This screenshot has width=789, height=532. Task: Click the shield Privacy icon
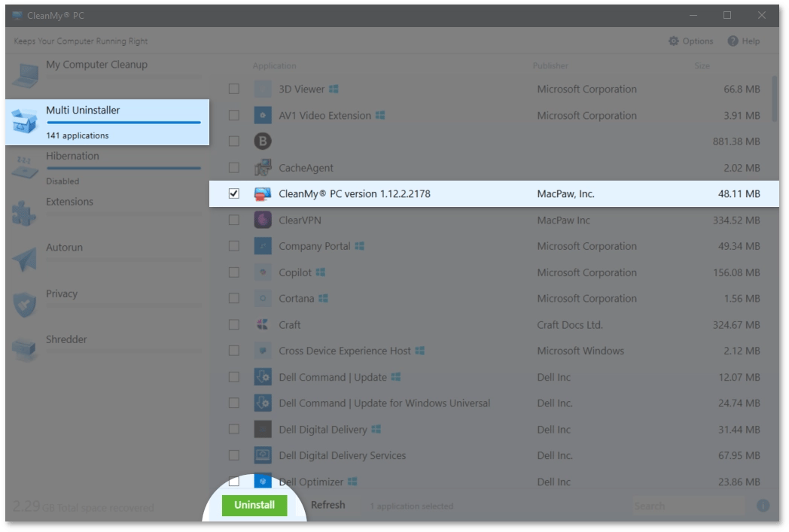click(x=25, y=305)
